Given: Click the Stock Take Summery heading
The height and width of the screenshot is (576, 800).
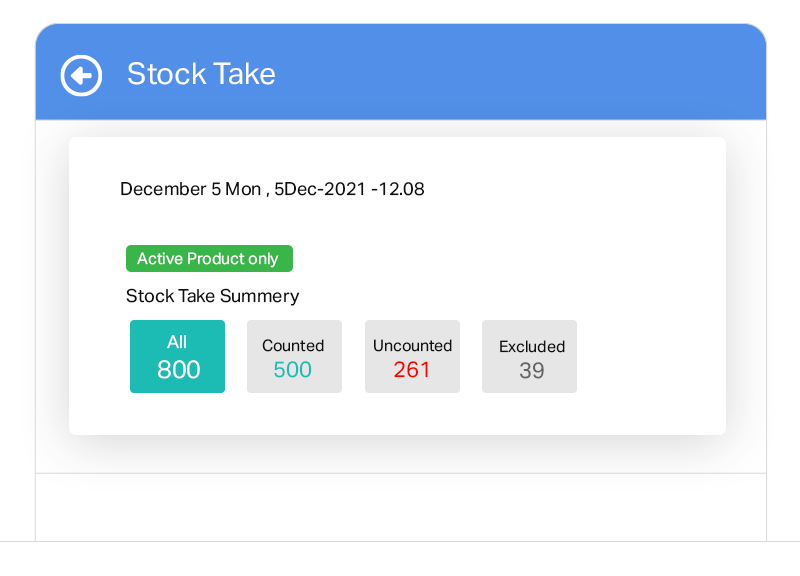Looking at the screenshot, I should tap(212, 296).
